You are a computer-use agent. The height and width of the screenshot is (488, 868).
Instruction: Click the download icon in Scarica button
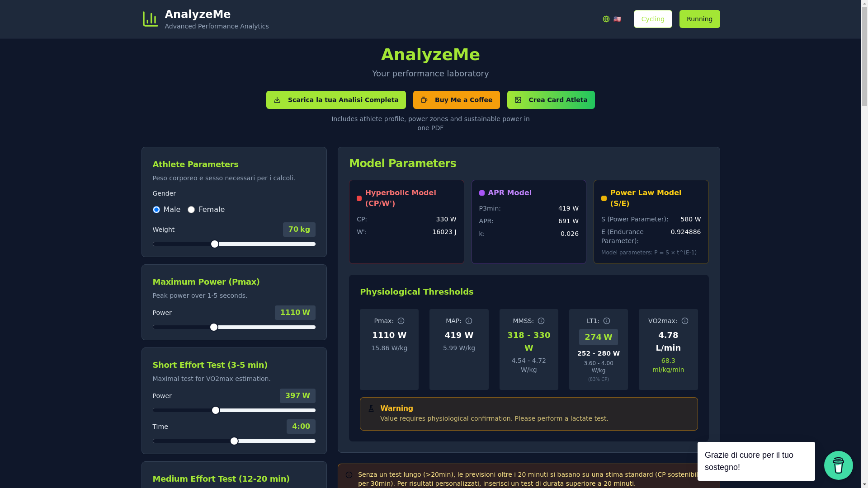coord(277,100)
